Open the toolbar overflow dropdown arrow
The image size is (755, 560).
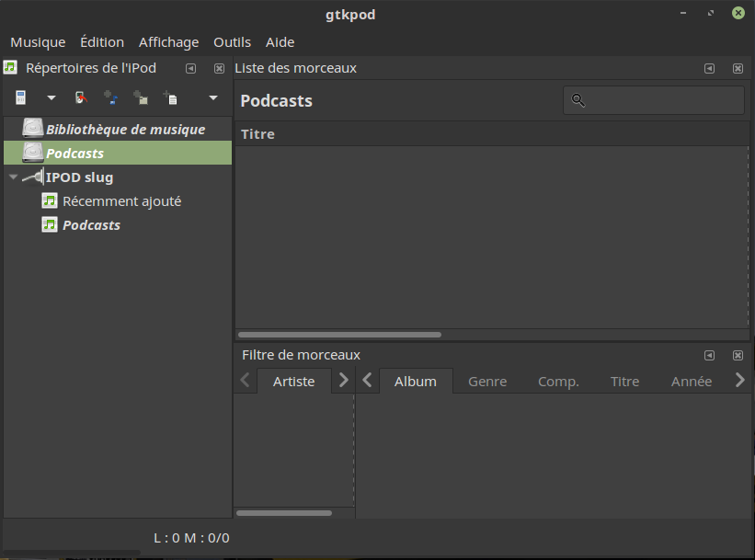pos(213,97)
